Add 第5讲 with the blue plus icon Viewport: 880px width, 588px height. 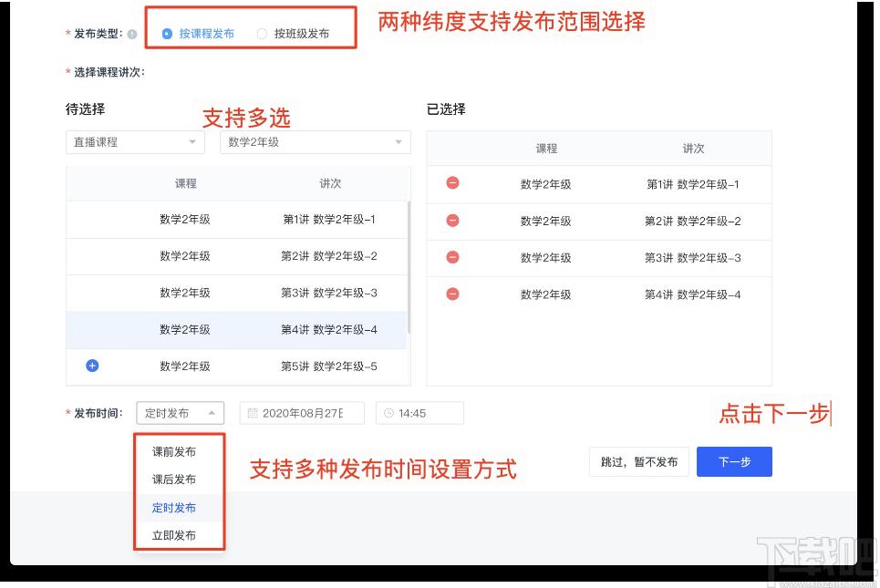(92, 366)
